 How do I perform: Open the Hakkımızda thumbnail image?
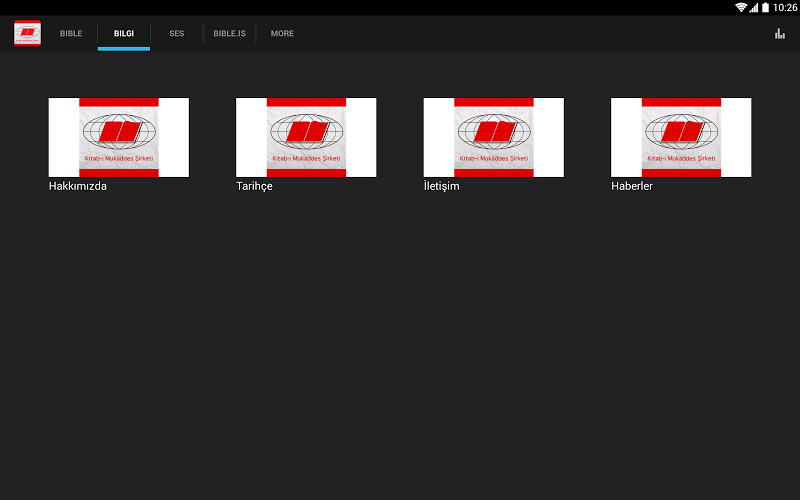point(119,137)
